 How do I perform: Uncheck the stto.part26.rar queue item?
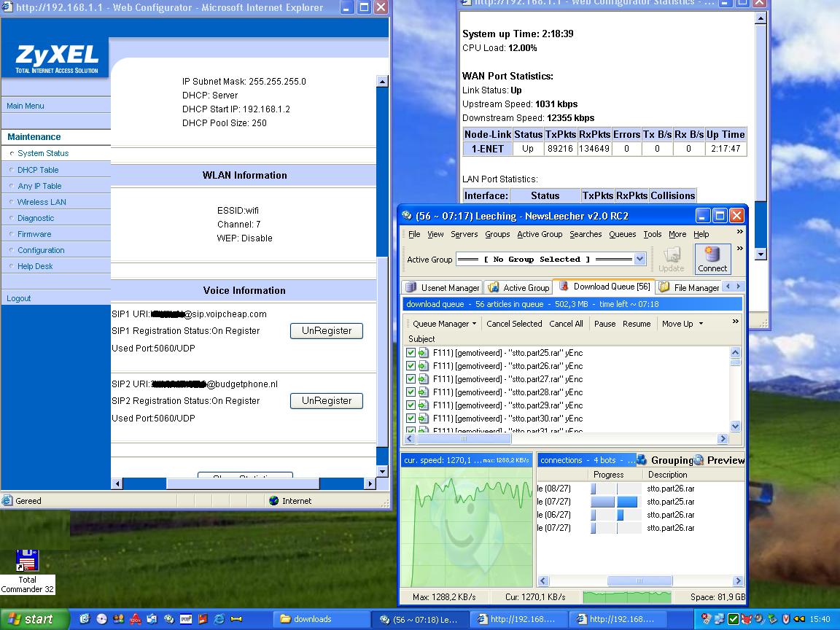[x=411, y=366]
